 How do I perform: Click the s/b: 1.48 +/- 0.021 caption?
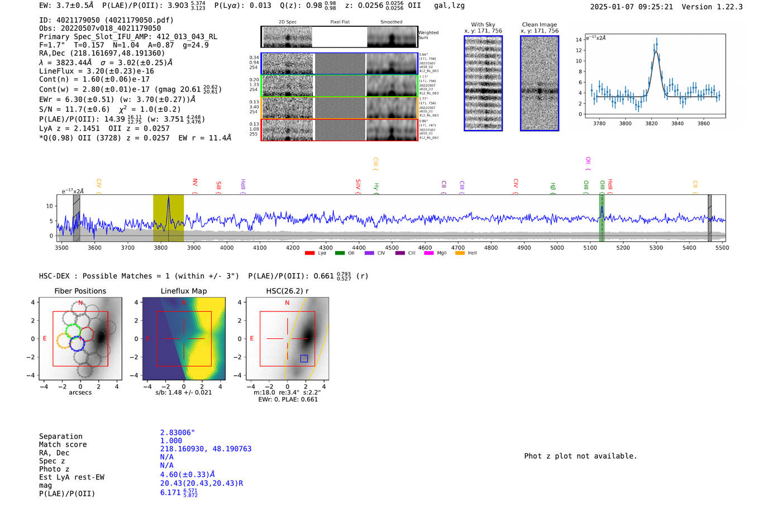click(x=184, y=392)
